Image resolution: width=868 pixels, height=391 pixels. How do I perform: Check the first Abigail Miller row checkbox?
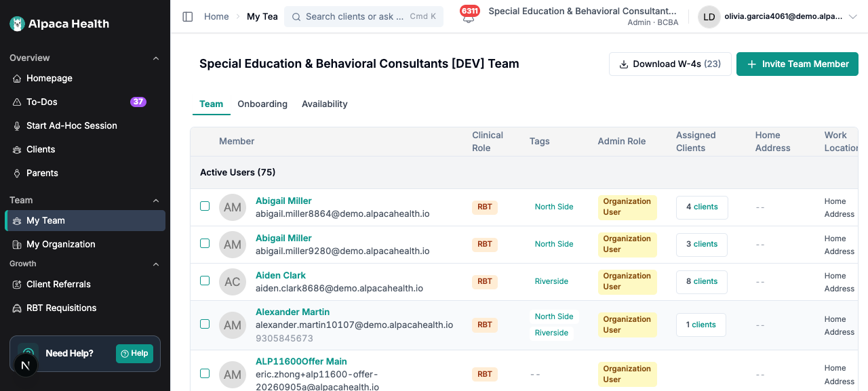click(x=205, y=206)
